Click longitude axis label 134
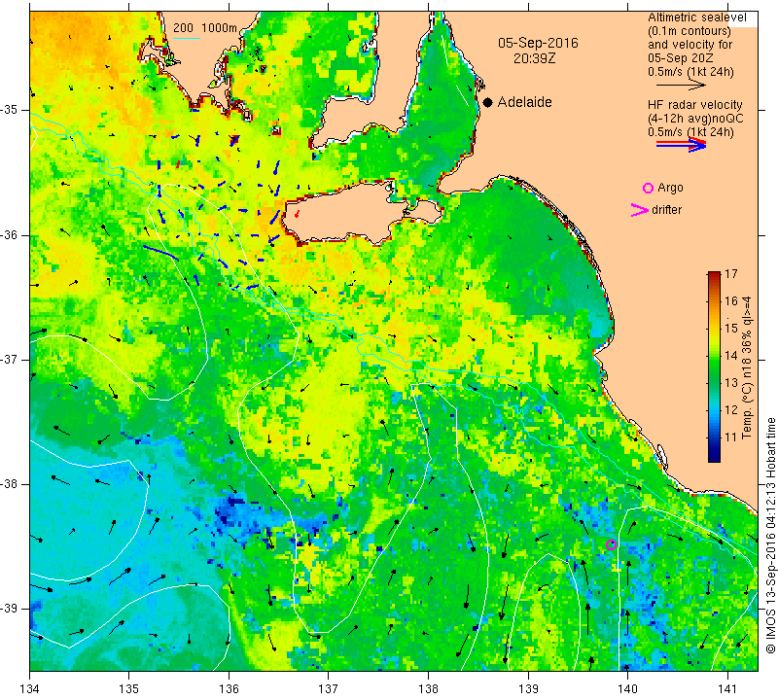Image resolution: width=778 pixels, height=700 pixels. click(x=30, y=689)
